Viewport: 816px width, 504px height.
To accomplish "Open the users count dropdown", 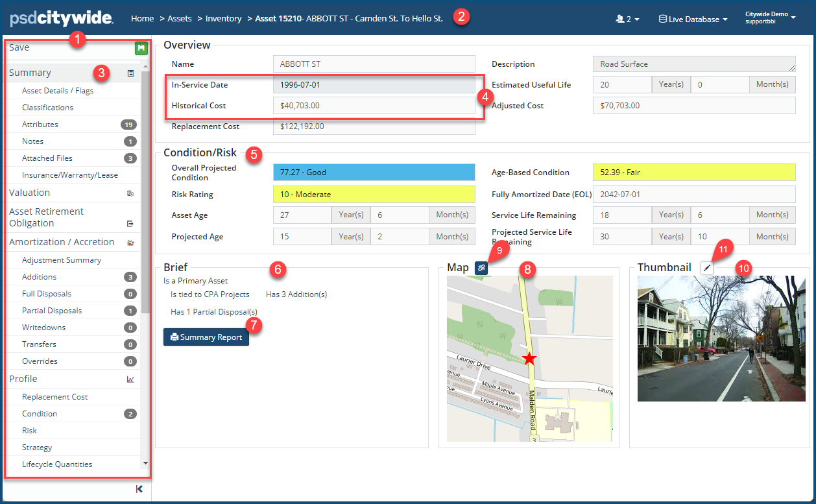I will (627, 19).
